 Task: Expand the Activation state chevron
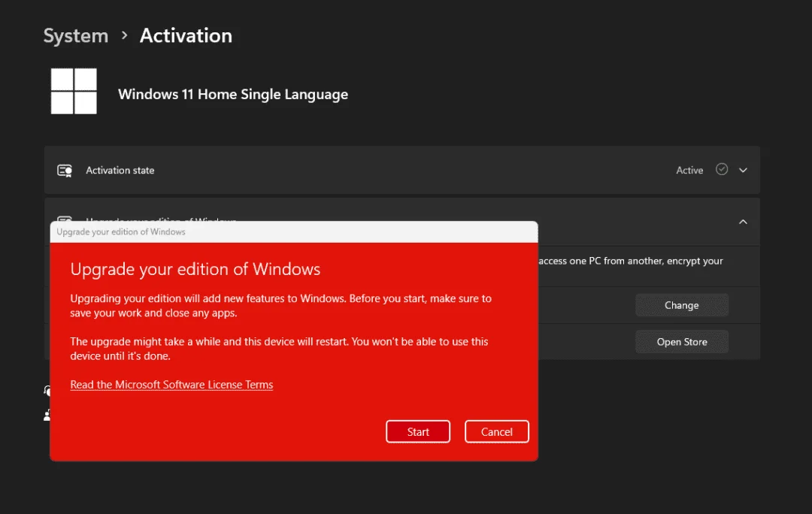743,171
